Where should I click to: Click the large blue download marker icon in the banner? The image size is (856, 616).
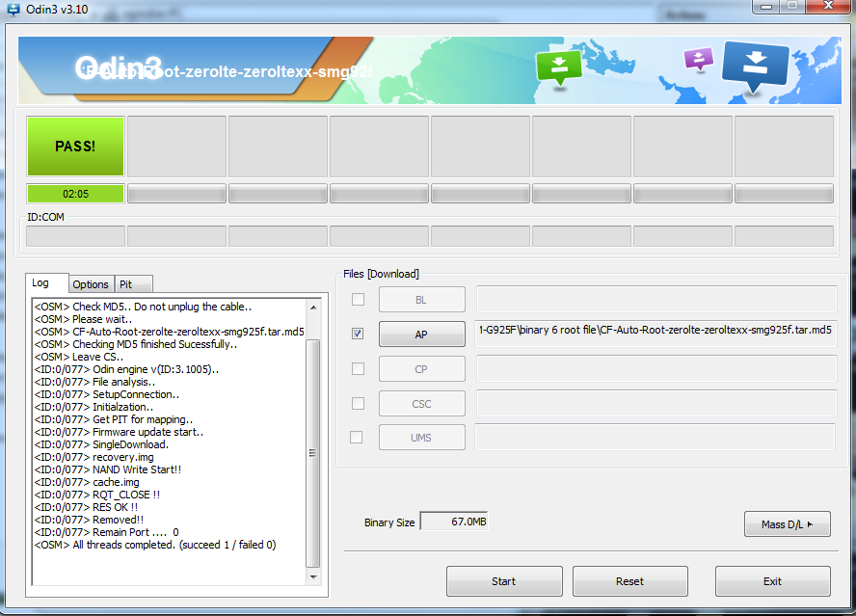[755, 66]
